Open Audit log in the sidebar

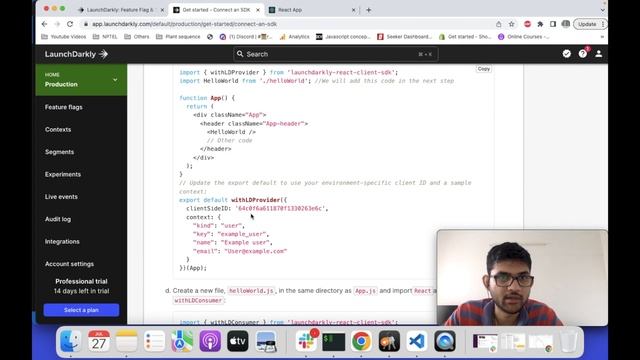(58, 219)
